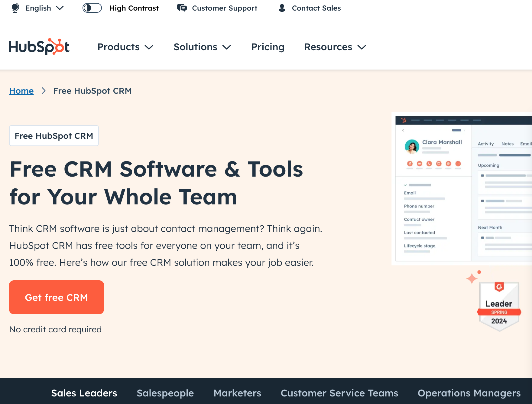This screenshot has width=532, height=404.
Task: Open the Pricing page
Action: tap(268, 47)
